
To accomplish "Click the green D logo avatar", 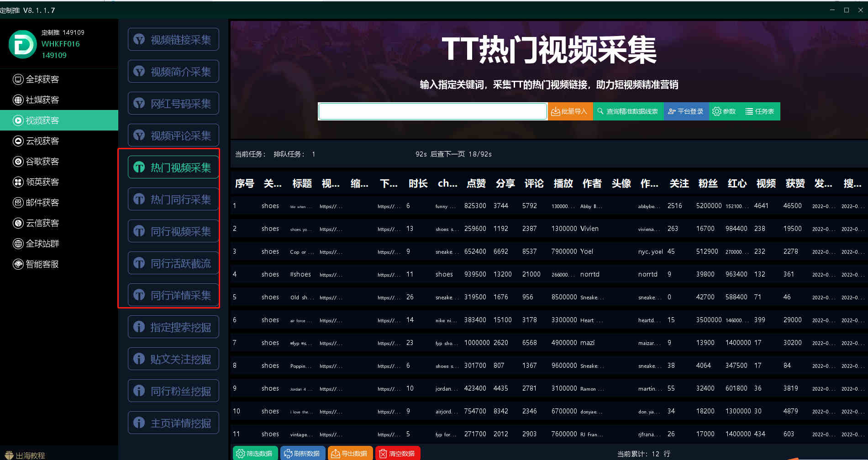I will click(22, 44).
